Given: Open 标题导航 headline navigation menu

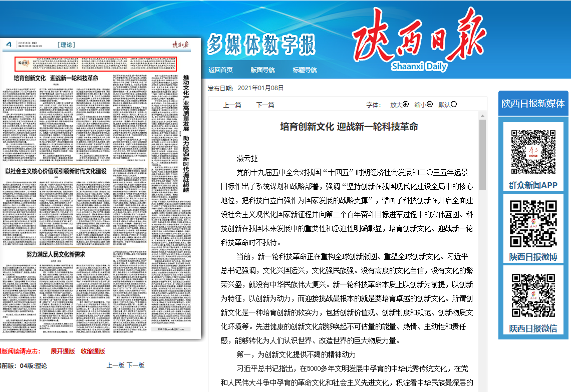Looking at the screenshot, I should [x=305, y=70].
